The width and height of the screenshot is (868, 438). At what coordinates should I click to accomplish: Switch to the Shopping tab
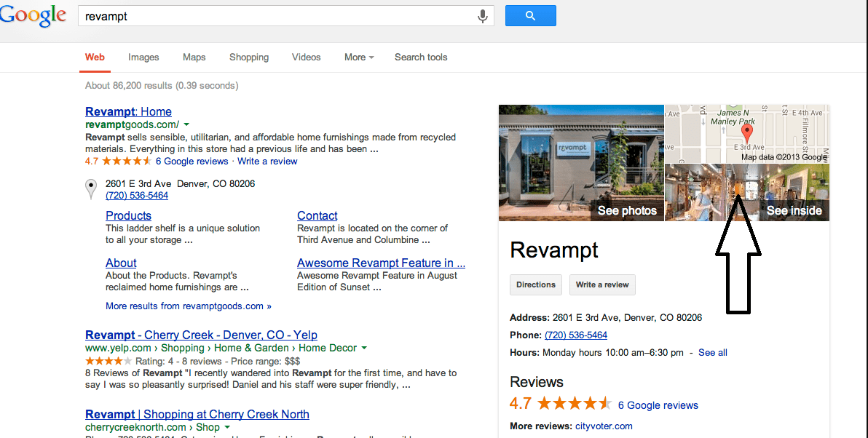click(x=249, y=57)
